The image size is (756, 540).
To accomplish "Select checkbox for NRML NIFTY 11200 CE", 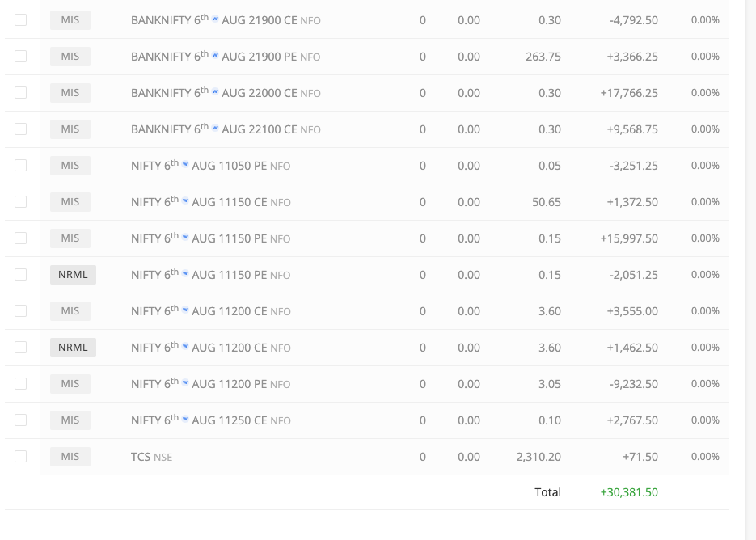I will (x=21, y=347).
